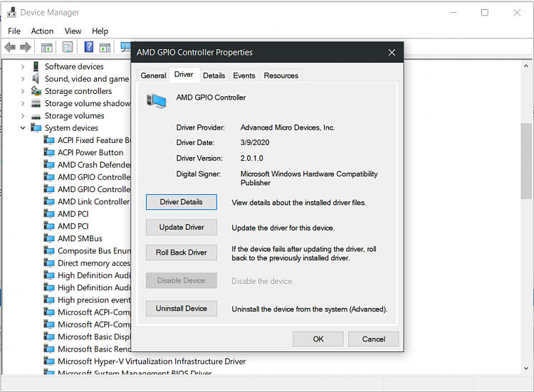Image resolution: width=534 pixels, height=392 pixels.
Task: Switch to the Details tab
Action: 214,75
